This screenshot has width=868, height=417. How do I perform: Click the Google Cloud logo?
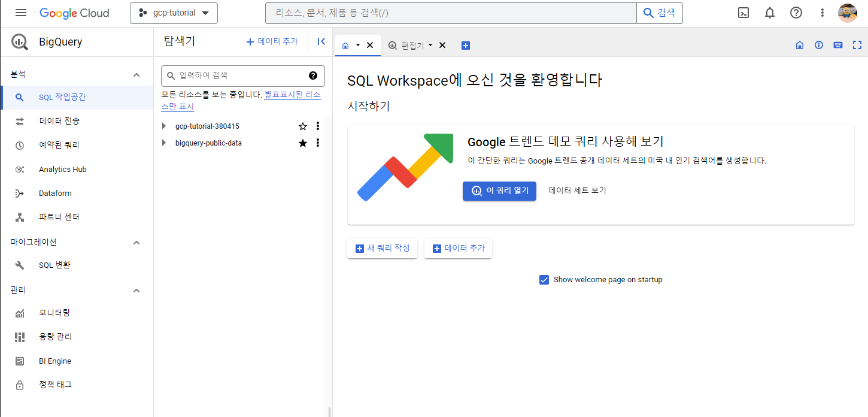pyautogui.click(x=74, y=13)
